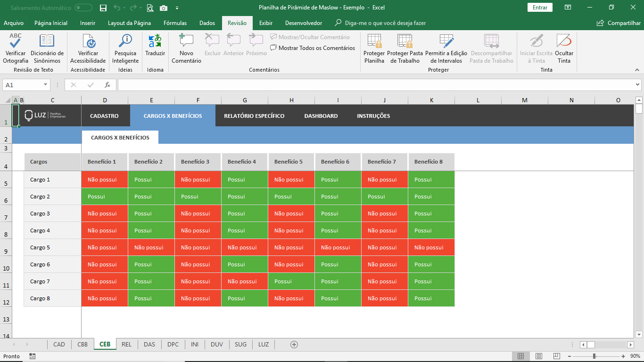Open Quick Access Toolbar customize dropdown
Viewport: 644px width, 362px height.
pos(177,8)
